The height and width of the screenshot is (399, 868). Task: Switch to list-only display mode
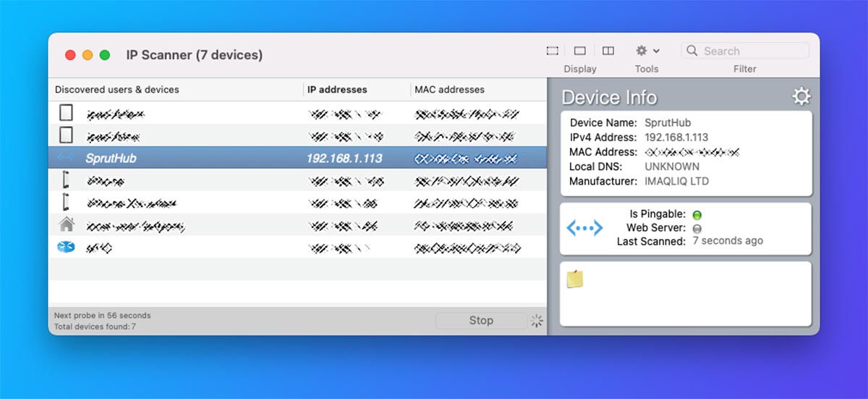[553, 51]
